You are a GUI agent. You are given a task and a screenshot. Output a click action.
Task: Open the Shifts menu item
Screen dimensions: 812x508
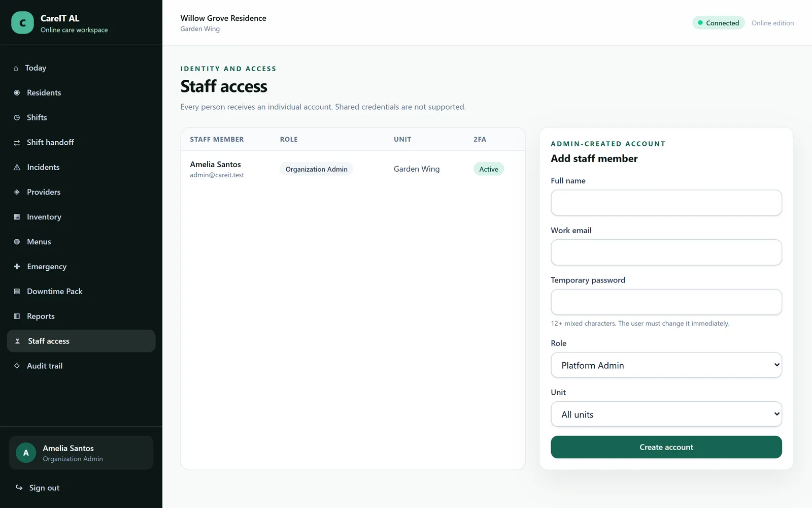pyautogui.click(x=81, y=117)
